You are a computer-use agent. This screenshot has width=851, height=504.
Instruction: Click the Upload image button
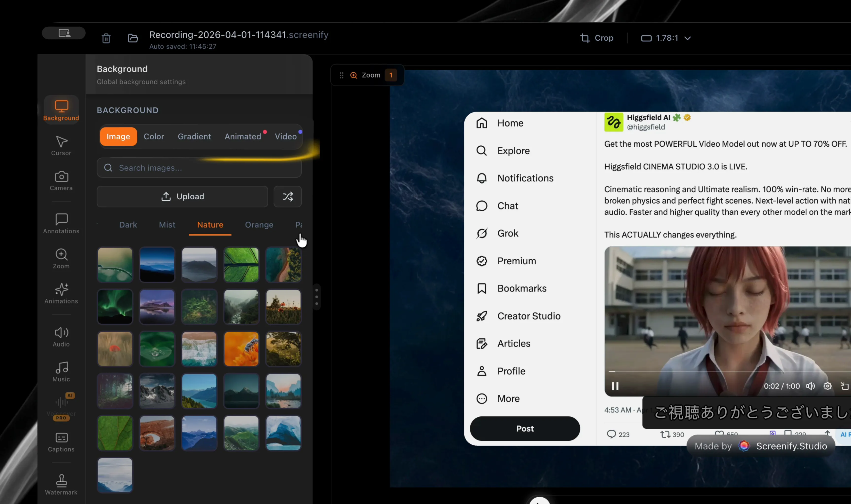point(182,197)
